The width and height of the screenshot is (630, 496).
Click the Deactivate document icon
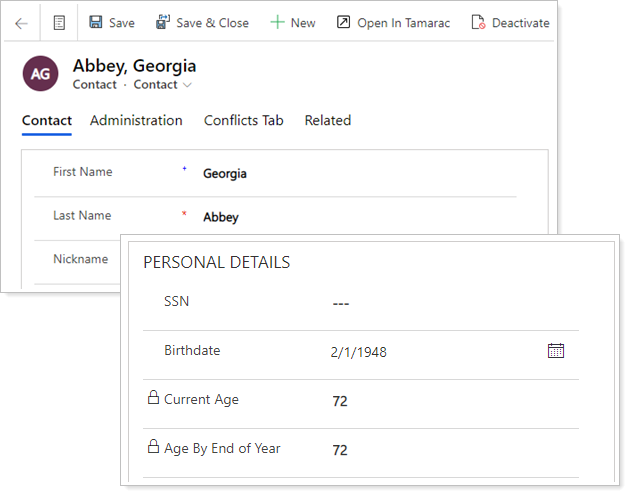[478, 22]
